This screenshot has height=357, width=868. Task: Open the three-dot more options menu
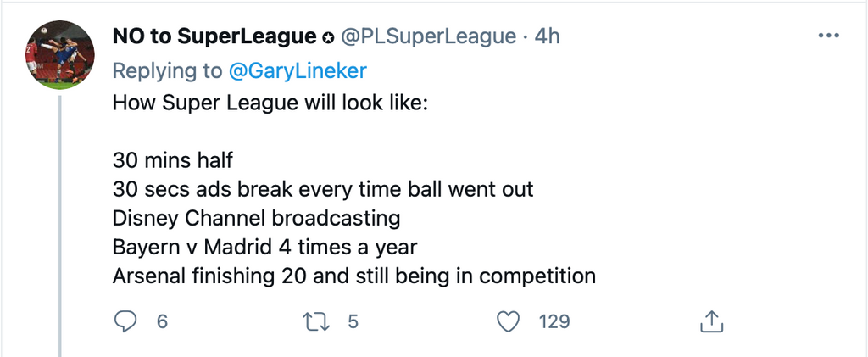[x=827, y=36]
